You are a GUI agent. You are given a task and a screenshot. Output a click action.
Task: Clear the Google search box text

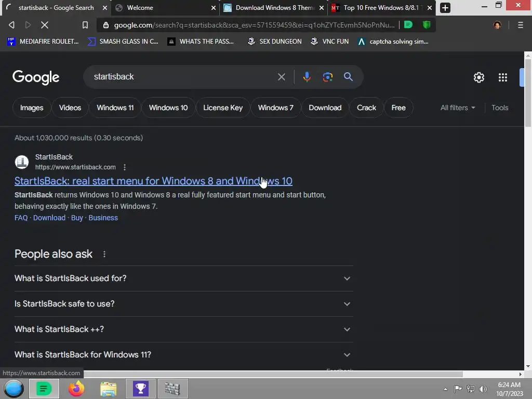pos(281,77)
